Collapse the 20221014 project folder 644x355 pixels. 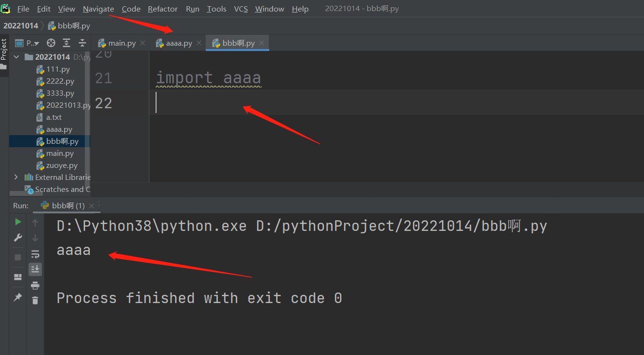point(17,57)
